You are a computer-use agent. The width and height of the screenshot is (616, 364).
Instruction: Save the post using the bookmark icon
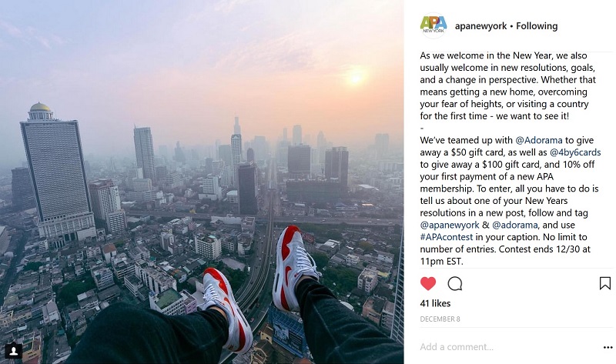coord(604,283)
